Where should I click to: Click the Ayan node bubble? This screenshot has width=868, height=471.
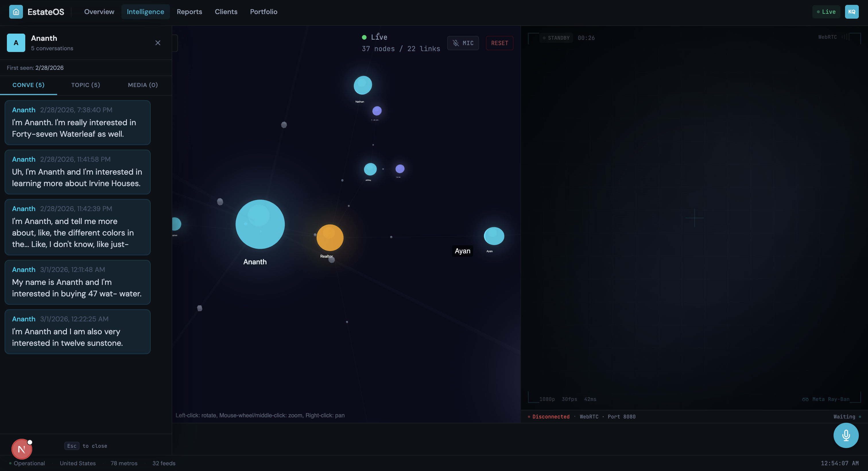494,236
